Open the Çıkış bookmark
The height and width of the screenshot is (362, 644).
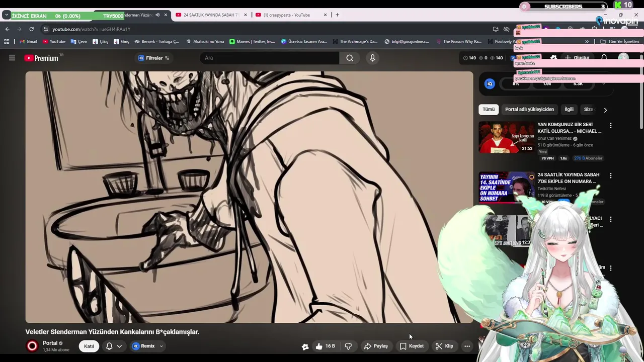[101, 42]
